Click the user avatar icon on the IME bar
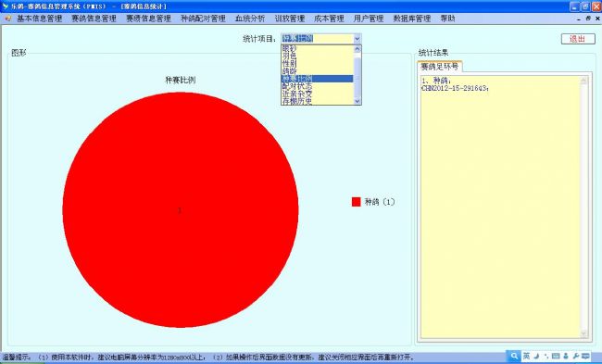 click(x=566, y=357)
